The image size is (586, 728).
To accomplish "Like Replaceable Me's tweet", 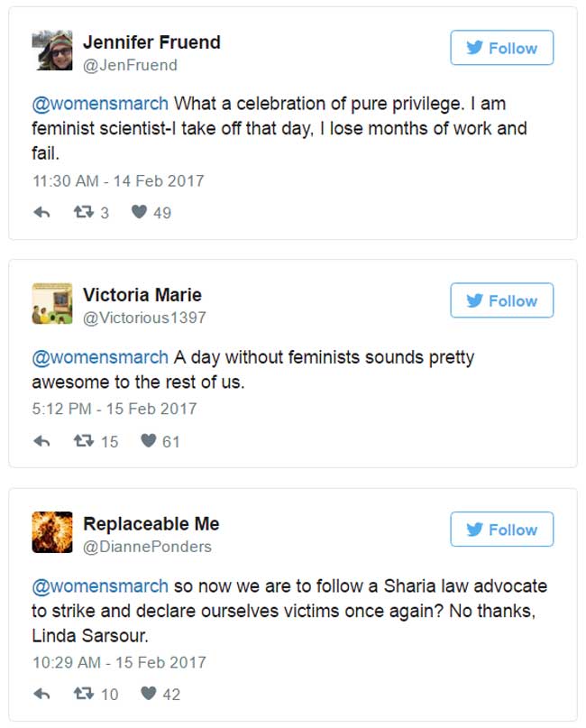I will click(x=149, y=693).
